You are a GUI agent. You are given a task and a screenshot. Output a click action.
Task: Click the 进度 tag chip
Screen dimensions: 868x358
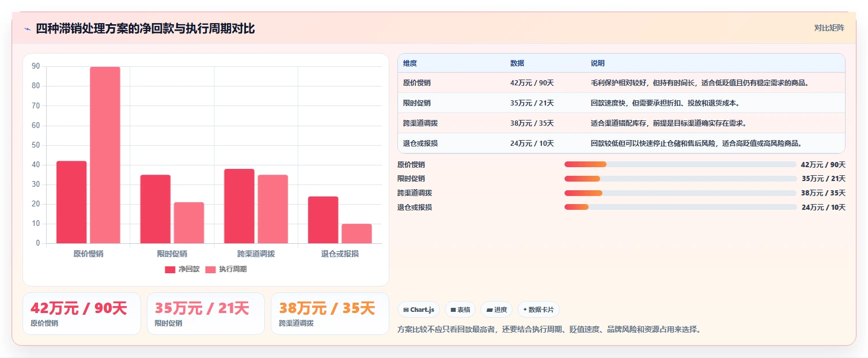496,310
